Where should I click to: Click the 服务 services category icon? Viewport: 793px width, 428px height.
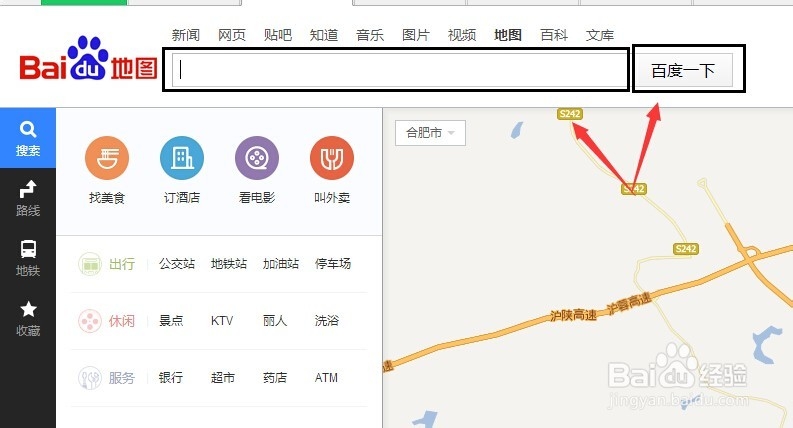click(x=90, y=378)
